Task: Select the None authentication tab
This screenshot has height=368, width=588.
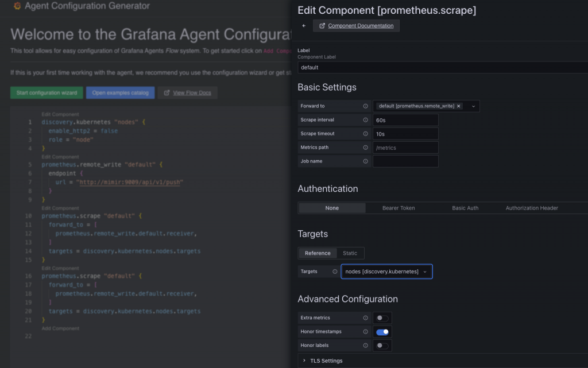Action: (x=332, y=208)
